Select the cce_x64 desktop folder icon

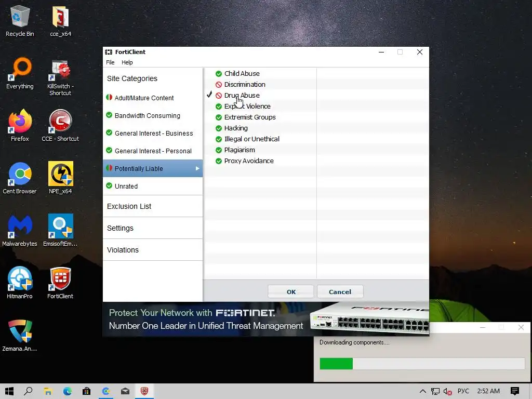tap(60, 21)
